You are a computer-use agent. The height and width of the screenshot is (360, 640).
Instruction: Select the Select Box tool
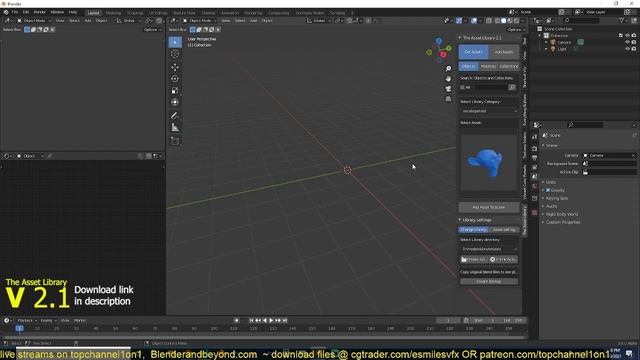[175, 42]
